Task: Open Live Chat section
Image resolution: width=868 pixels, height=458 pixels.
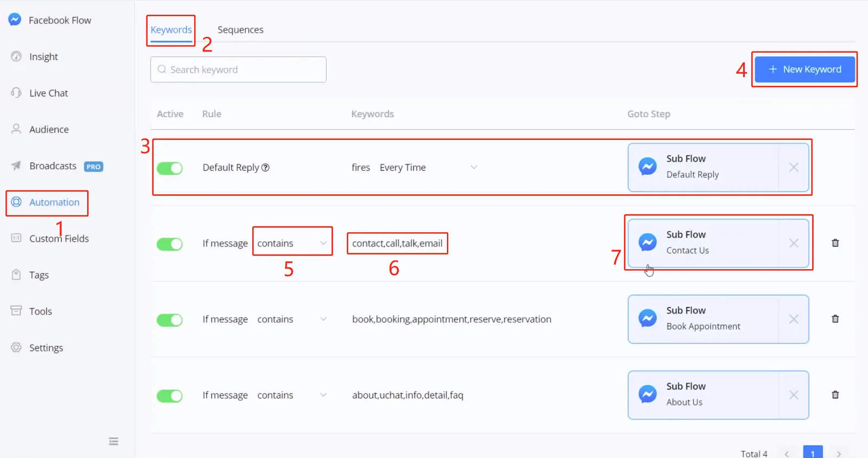Action: point(48,93)
